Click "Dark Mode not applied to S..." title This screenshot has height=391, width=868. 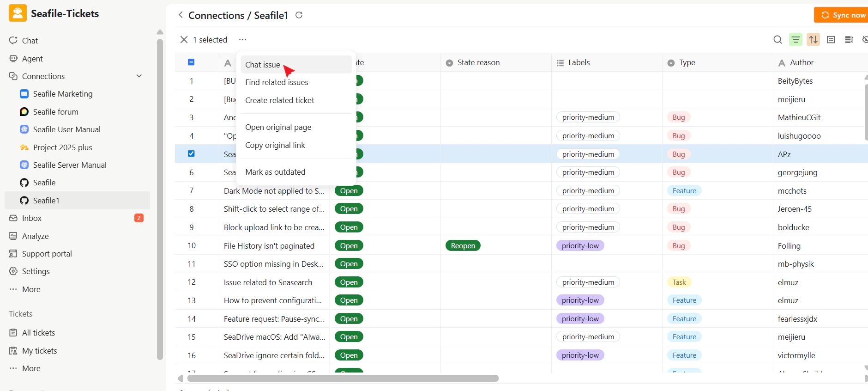(x=274, y=191)
